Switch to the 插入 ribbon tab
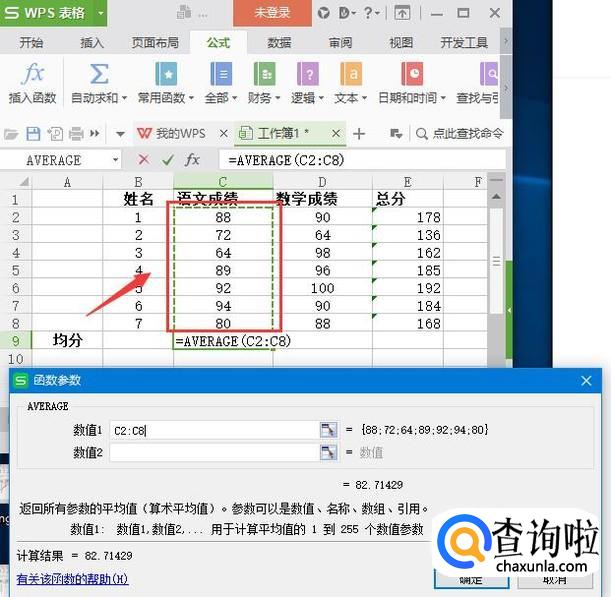Image resolution: width=611 pixels, height=597 pixels. click(x=92, y=42)
